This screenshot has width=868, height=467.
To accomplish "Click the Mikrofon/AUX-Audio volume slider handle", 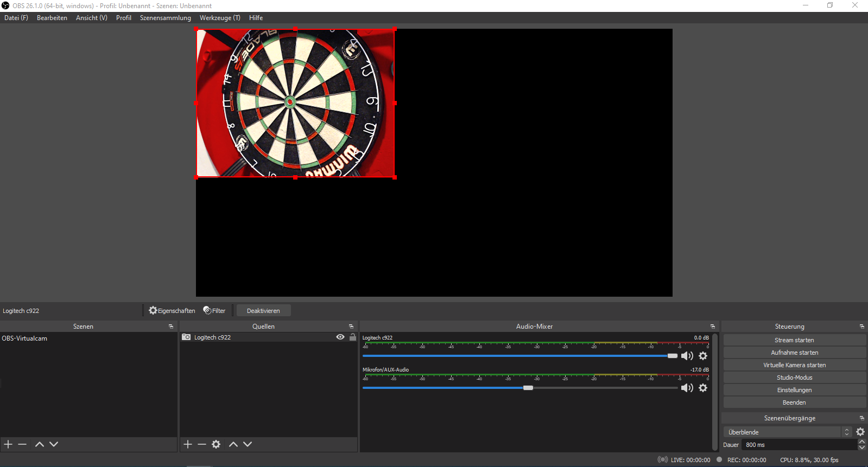I will pyautogui.click(x=528, y=388).
